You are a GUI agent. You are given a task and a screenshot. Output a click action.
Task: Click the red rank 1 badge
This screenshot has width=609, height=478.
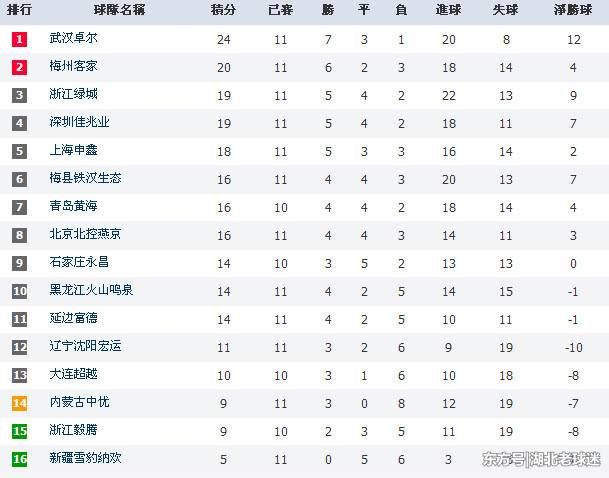19,38
